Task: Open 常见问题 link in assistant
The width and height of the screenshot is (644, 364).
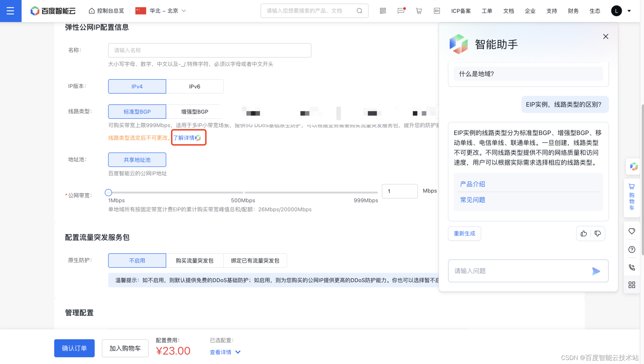Action: click(x=472, y=200)
